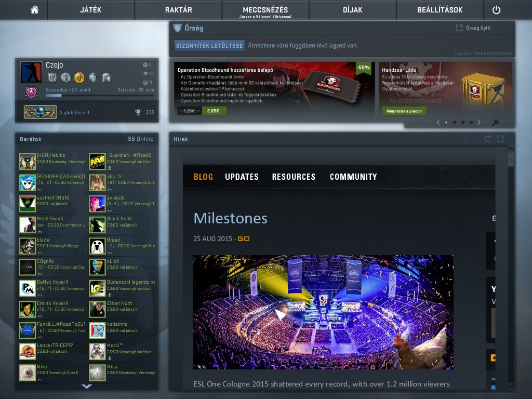The image size is (532, 399).
Task: Switch to RESOURCES tab
Action: click(x=294, y=177)
